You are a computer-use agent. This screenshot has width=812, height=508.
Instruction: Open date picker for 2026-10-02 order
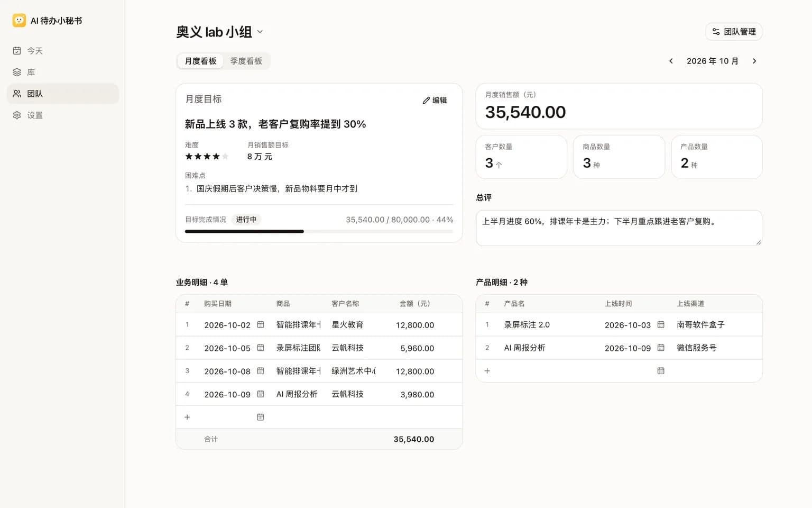[x=261, y=324]
